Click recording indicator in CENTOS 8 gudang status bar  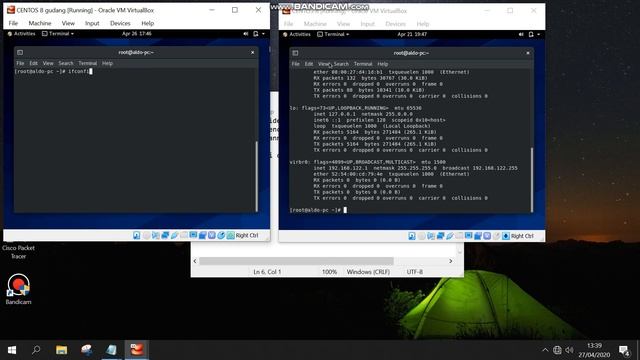[x=202, y=236]
